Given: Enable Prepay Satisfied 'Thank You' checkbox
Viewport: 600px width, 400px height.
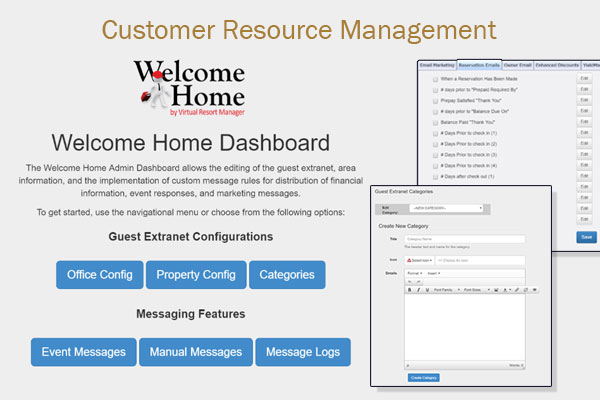Looking at the screenshot, I should click(435, 101).
